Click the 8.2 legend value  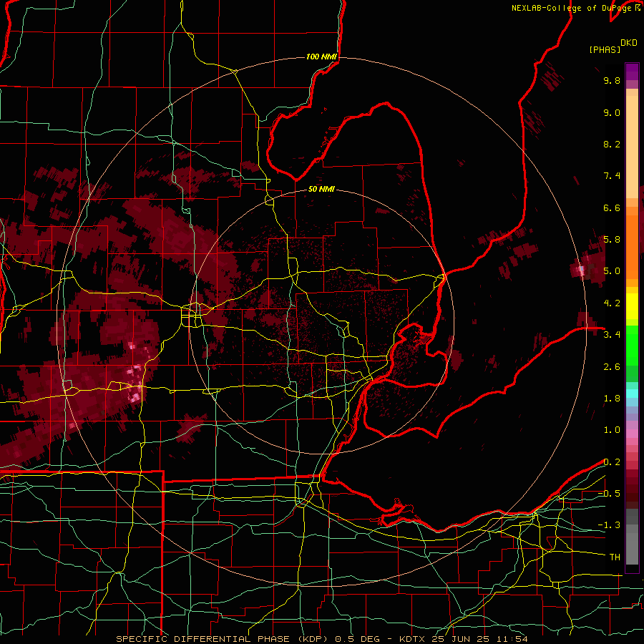612,144
